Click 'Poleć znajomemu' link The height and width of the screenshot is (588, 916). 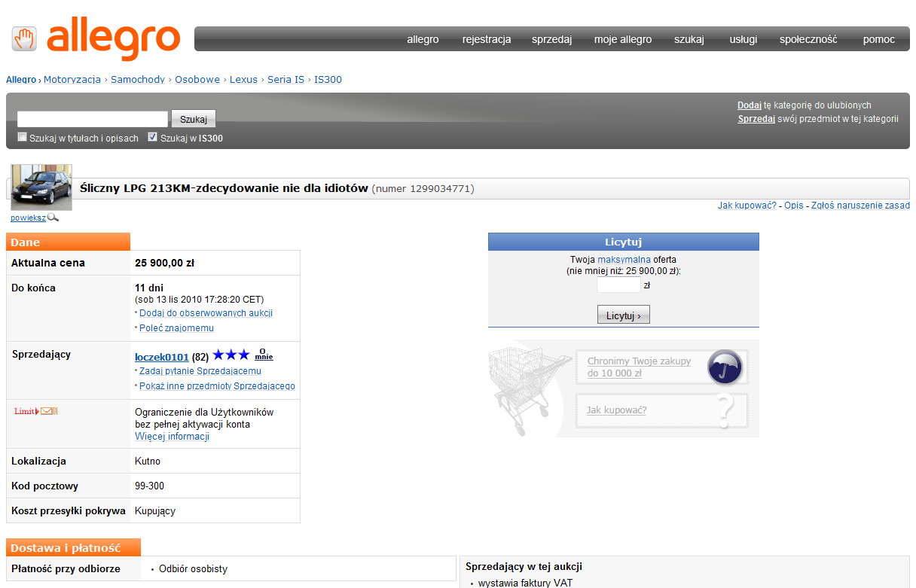(176, 328)
